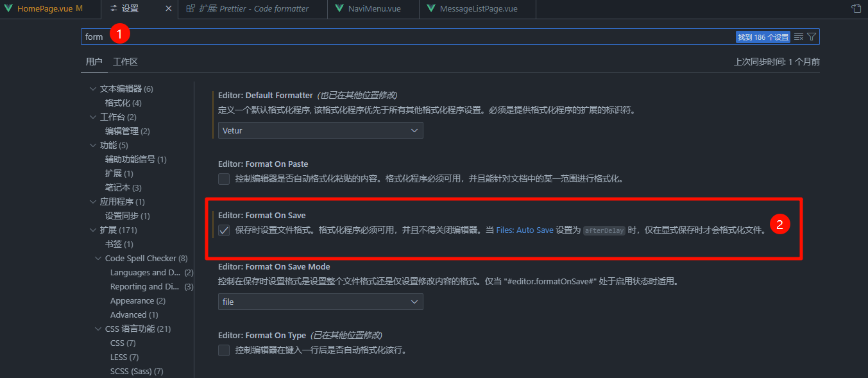
Task: Open the Default Formatter Vetur dropdown
Action: [320, 130]
